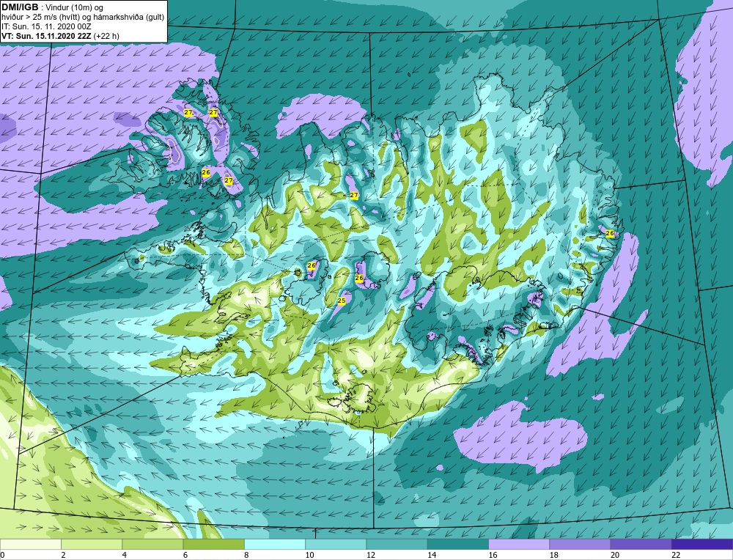Click legend scale value '22'
This screenshot has height=560, width=733.
[x=676, y=555]
